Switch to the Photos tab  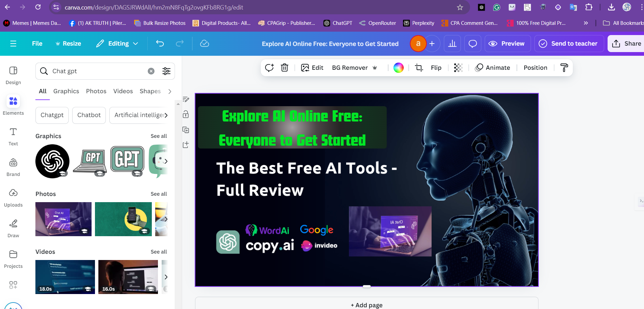coord(96,91)
